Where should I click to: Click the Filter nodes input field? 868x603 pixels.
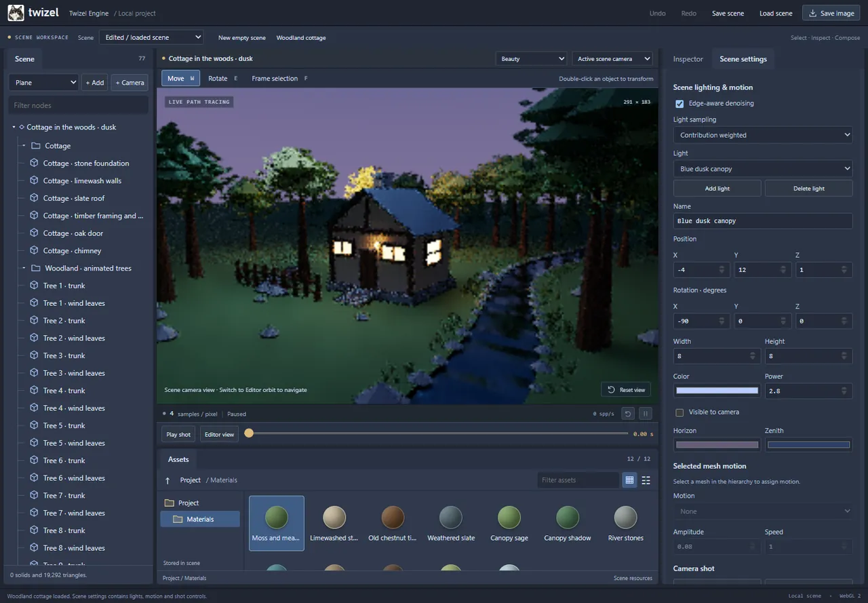pos(79,105)
